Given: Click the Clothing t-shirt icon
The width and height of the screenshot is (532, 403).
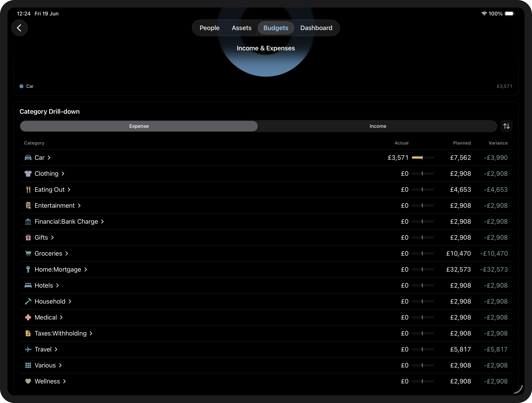Looking at the screenshot, I should point(28,173).
